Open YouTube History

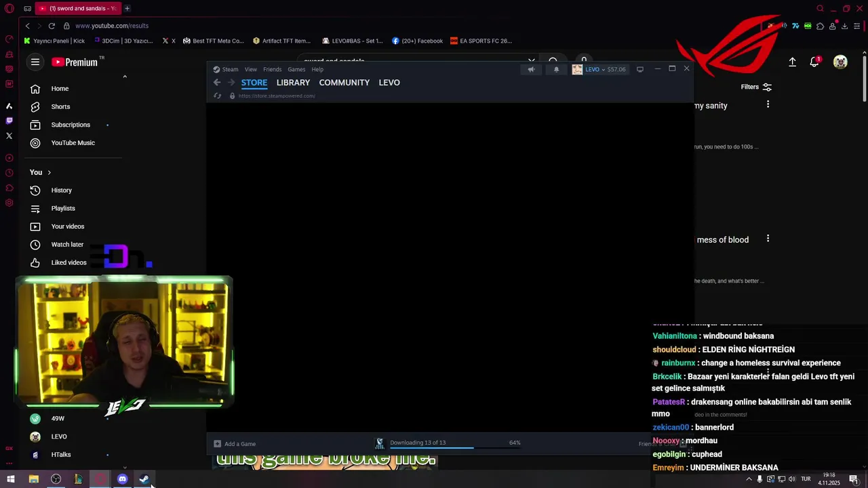61,190
